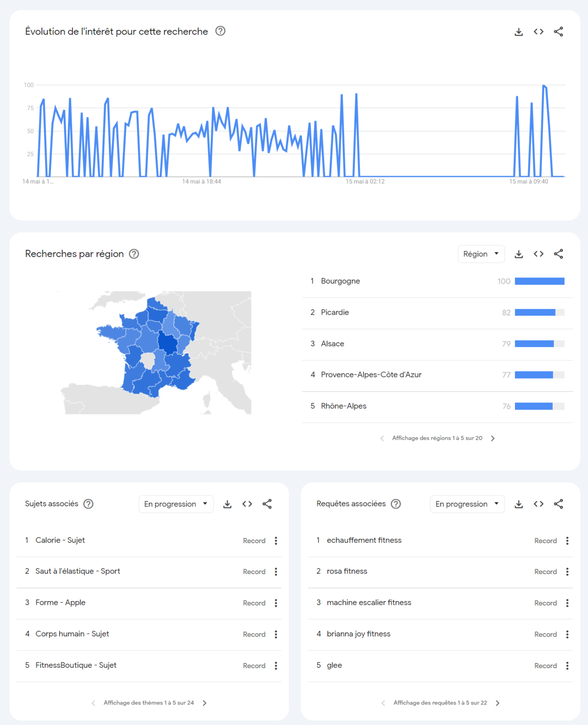588x725 pixels.
Task: Open more options for FitnessBoutique - Sujet
Action: pos(276,665)
